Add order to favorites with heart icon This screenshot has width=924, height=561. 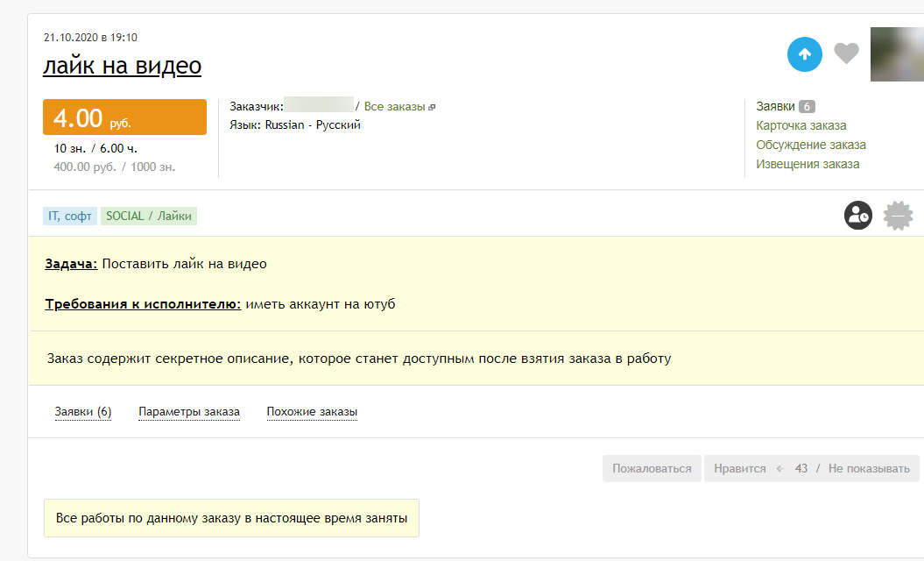point(846,54)
